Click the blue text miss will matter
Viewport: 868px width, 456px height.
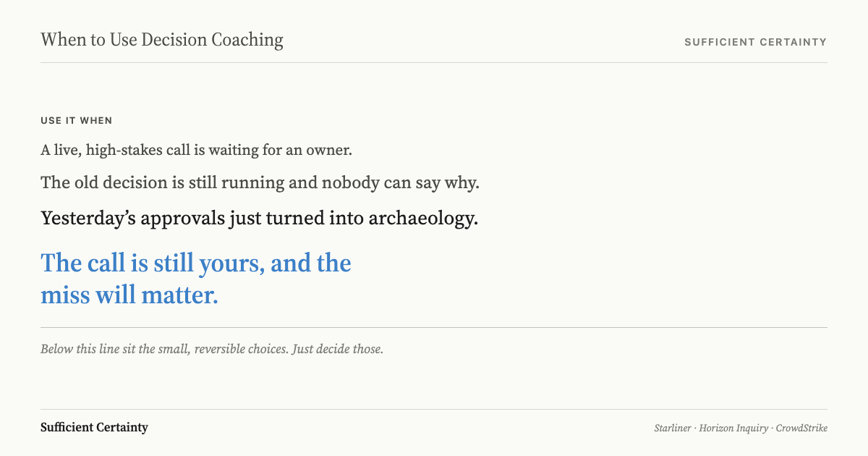[x=129, y=295]
